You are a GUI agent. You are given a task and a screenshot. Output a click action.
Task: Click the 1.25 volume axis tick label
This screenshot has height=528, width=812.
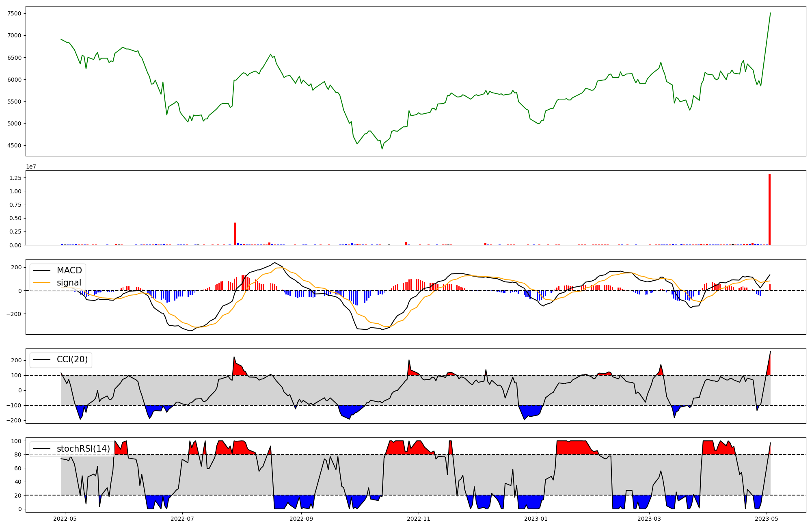tap(15, 178)
